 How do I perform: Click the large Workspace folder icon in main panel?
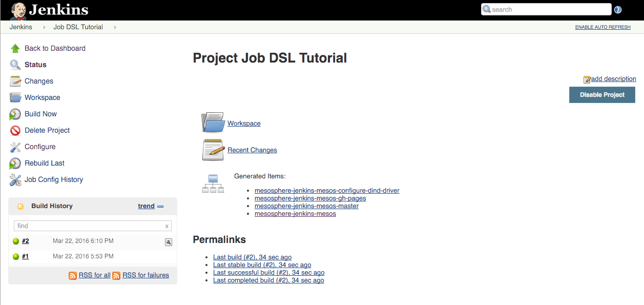(x=213, y=123)
